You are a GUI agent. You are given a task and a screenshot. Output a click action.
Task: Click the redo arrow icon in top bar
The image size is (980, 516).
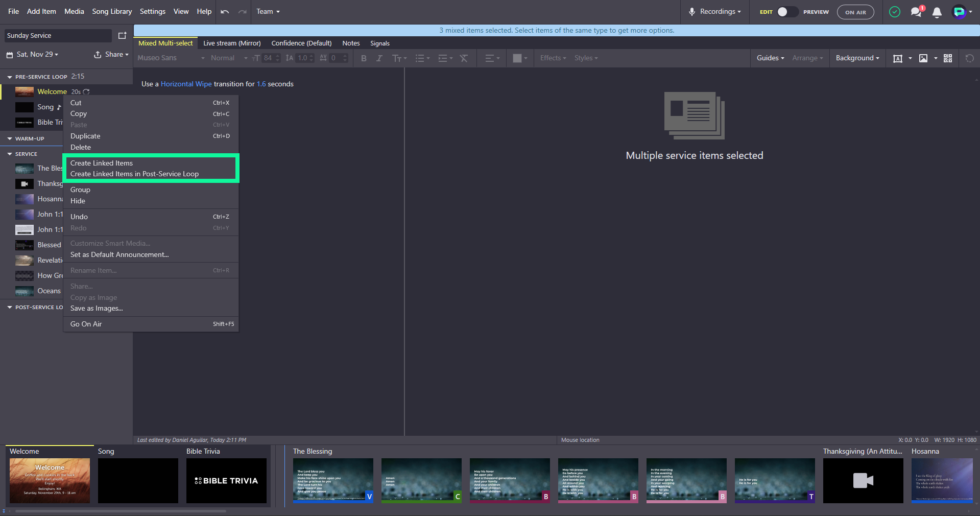[242, 12]
